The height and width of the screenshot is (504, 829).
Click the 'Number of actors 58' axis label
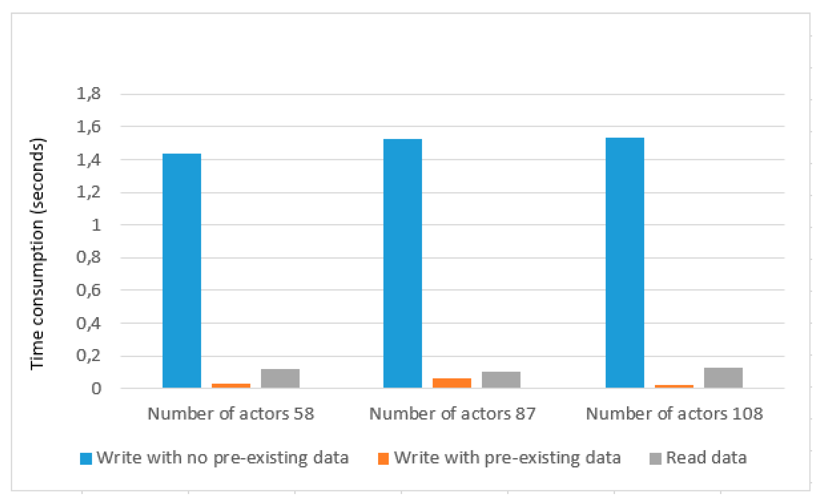click(x=231, y=414)
